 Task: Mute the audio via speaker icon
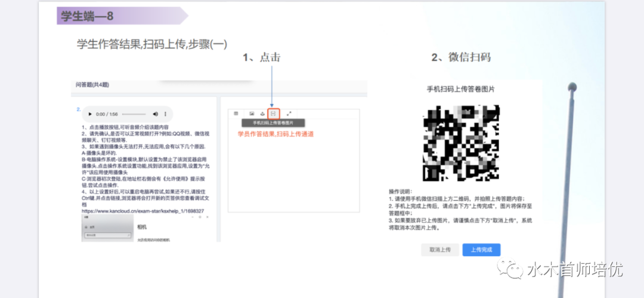coord(156,114)
